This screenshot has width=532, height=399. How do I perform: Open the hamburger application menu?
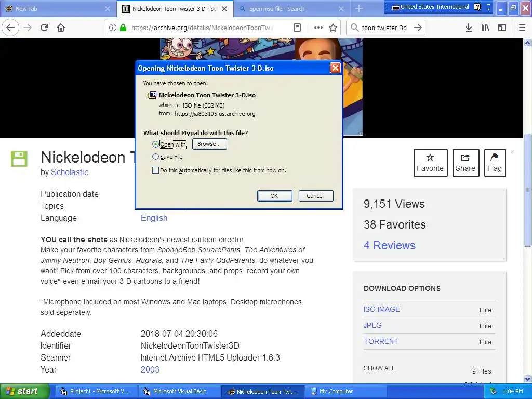pos(522,28)
